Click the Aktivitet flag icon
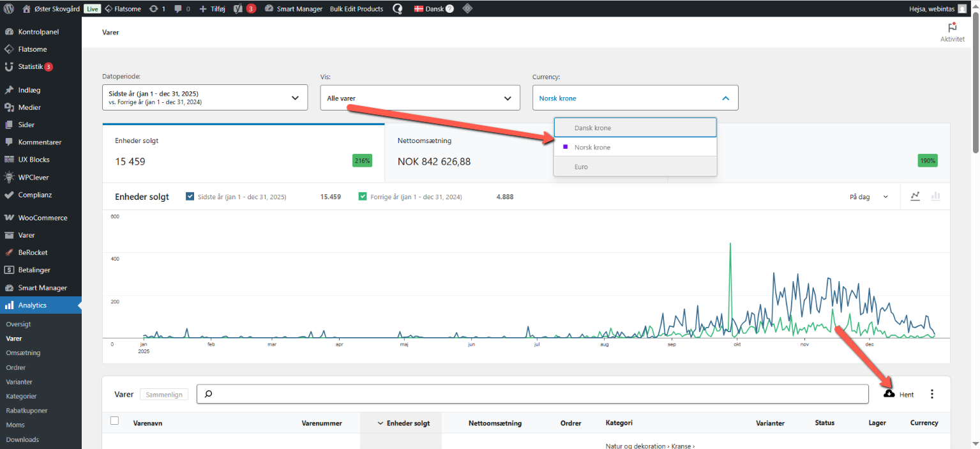This screenshot has height=449, width=980. tap(952, 27)
